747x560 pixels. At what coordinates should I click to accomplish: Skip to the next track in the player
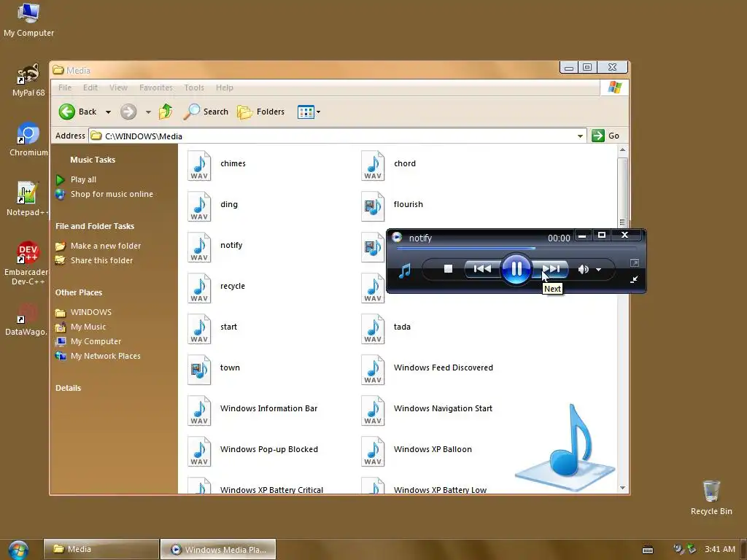[x=551, y=269]
